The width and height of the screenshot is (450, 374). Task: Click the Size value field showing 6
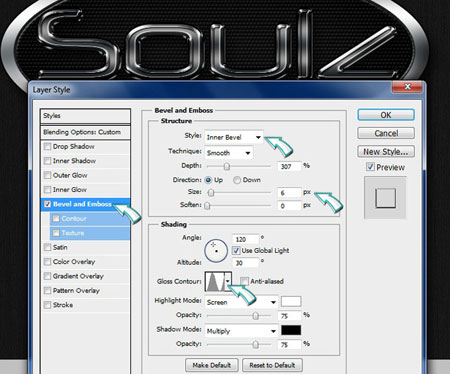289,193
